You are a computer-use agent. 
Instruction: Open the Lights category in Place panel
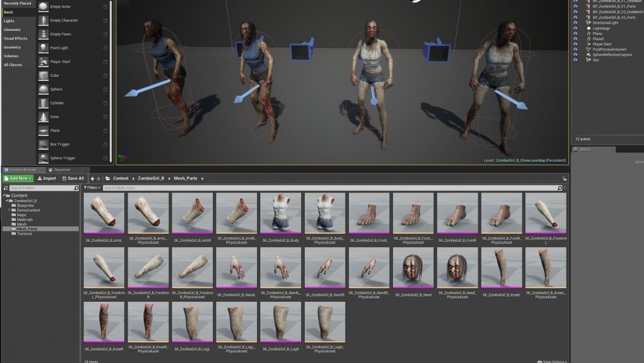[x=9, y=21]
